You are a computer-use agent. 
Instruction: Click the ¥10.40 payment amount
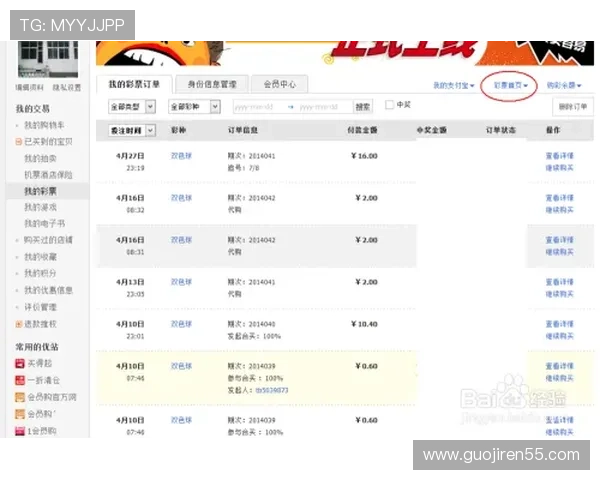click(364, 324)
